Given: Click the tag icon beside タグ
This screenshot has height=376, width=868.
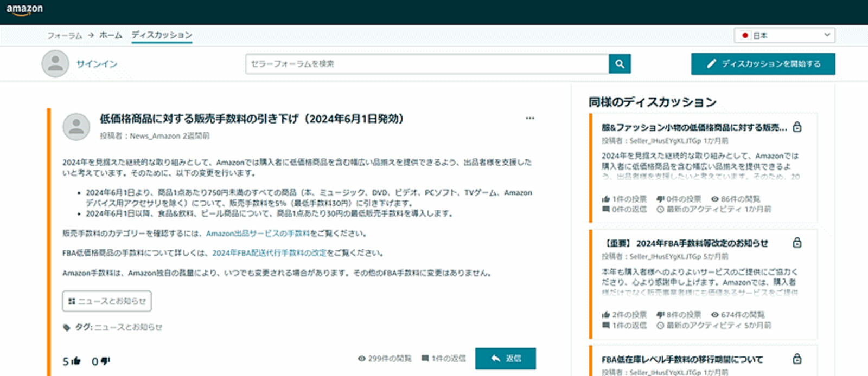Looking at the screenshot, I should tap(67, 327).
